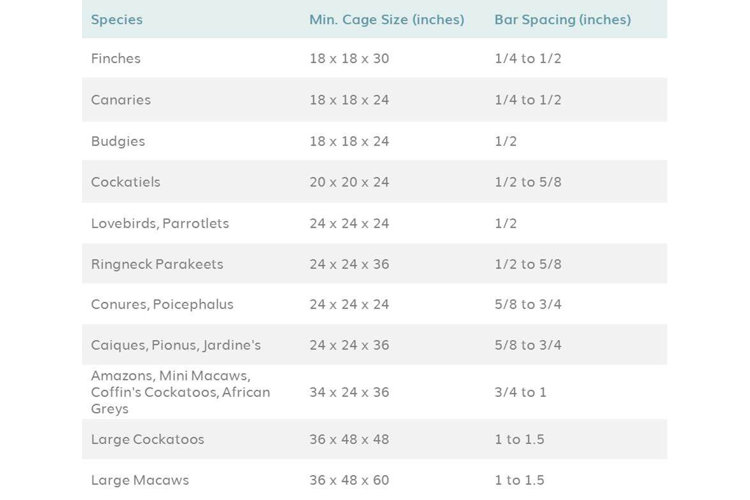Viewport: 750px width, 500px height.
Task: Click the Large Macaws species name
Action: tap(140, 480)
